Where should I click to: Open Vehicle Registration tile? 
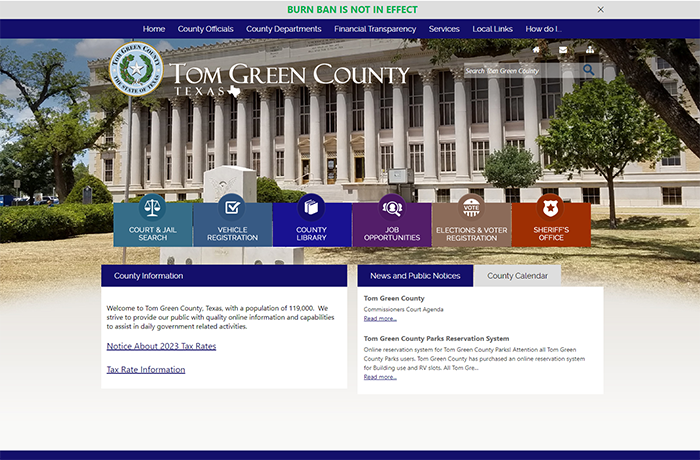[232, 225]
